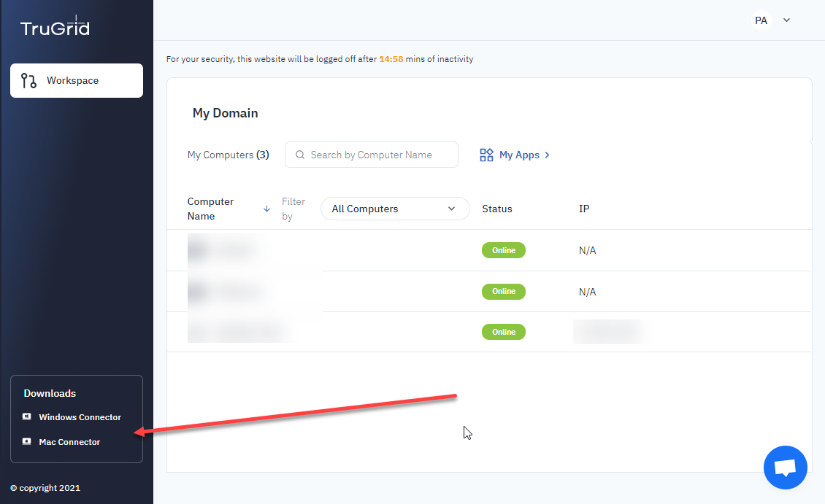The height and width of the screenshot is (504, 825).
Task: Click the PA user avatar
Action: pyautogui.click(x=761, y=20)
